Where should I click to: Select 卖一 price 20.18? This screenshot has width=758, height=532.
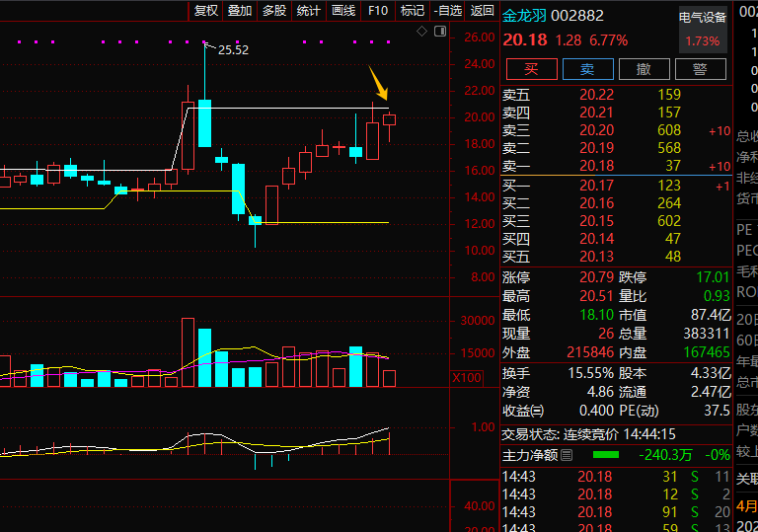[x=596, y=166]
